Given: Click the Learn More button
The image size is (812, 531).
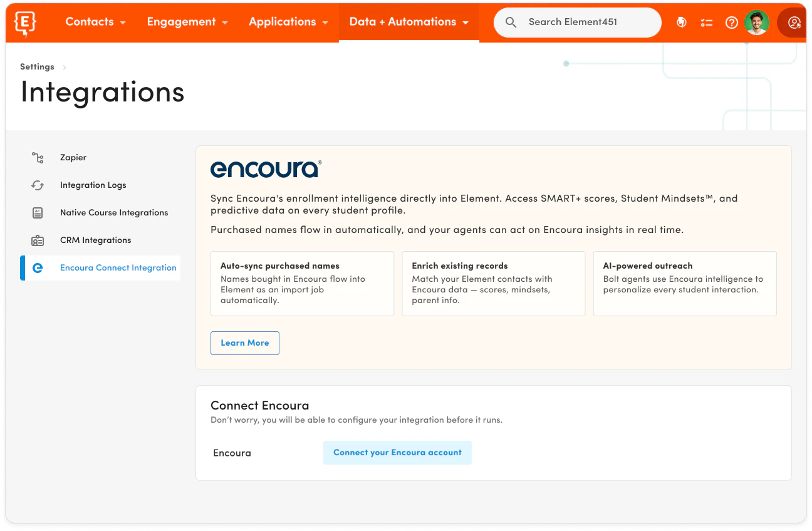Looking at the screenshot, I should pos(245,343).
